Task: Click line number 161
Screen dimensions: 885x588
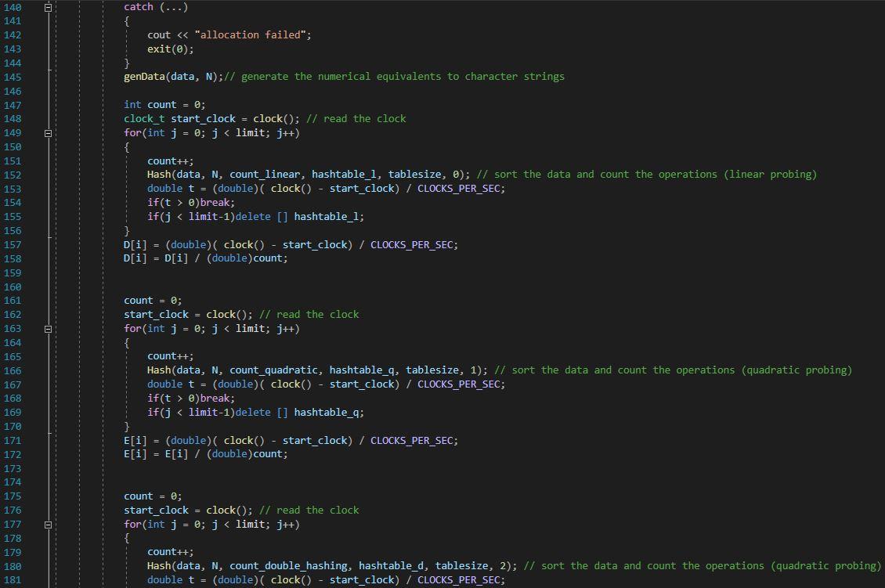Action: coord(12,300)
